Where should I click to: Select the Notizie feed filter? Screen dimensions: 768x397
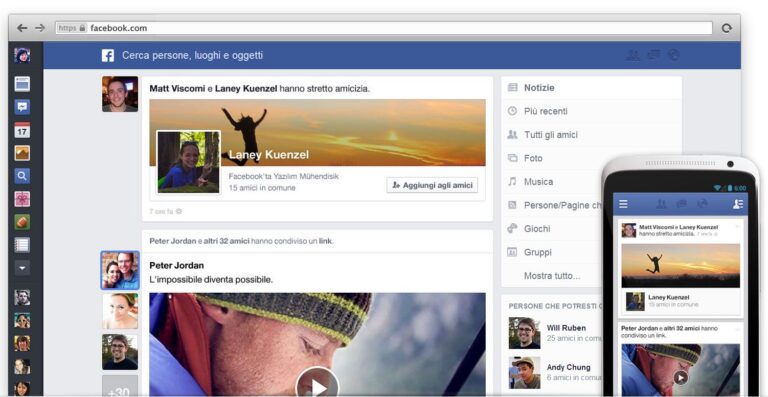coord(591,88)
